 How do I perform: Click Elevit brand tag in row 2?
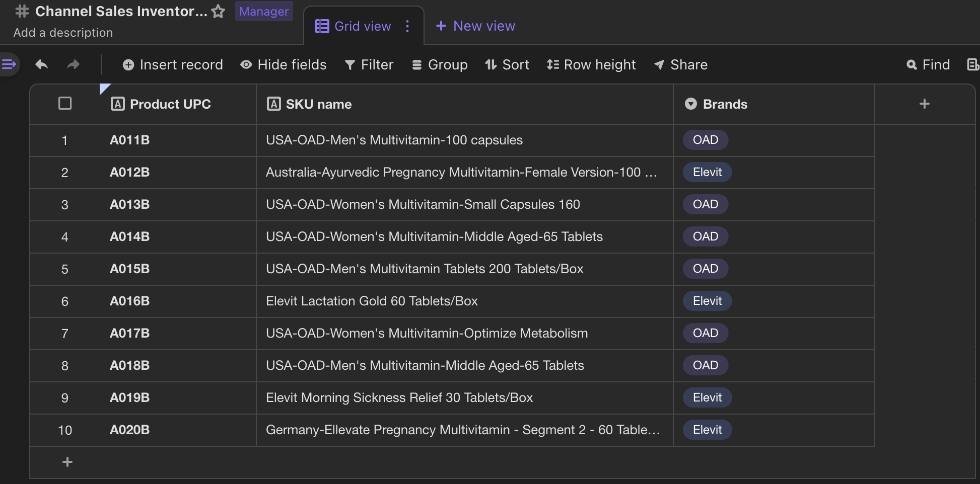click(708, 172)
